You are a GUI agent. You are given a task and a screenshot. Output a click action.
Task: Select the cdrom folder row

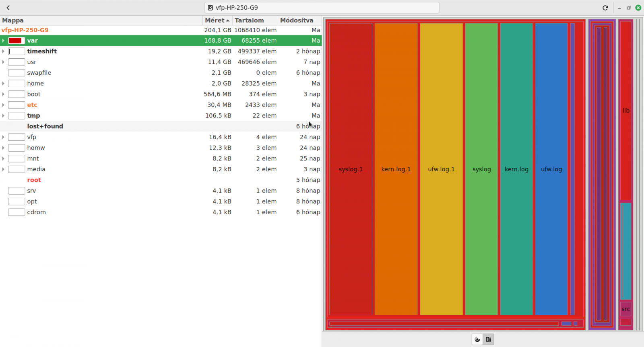(x=161, y=212)
